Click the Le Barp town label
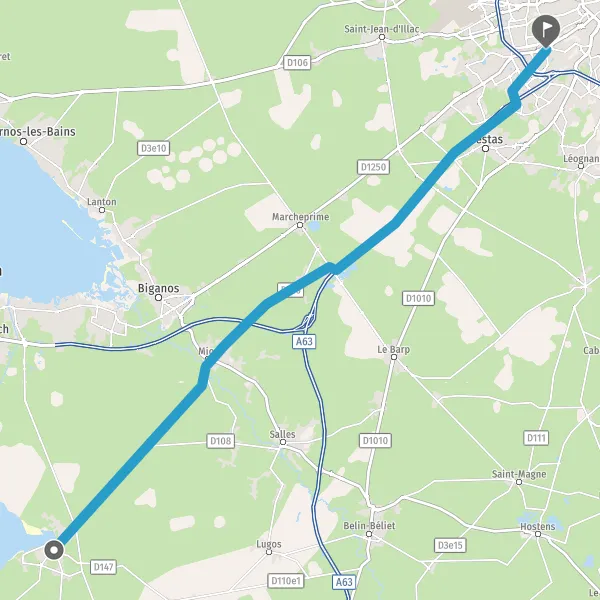Screen dimensions: 600x600 393,349
